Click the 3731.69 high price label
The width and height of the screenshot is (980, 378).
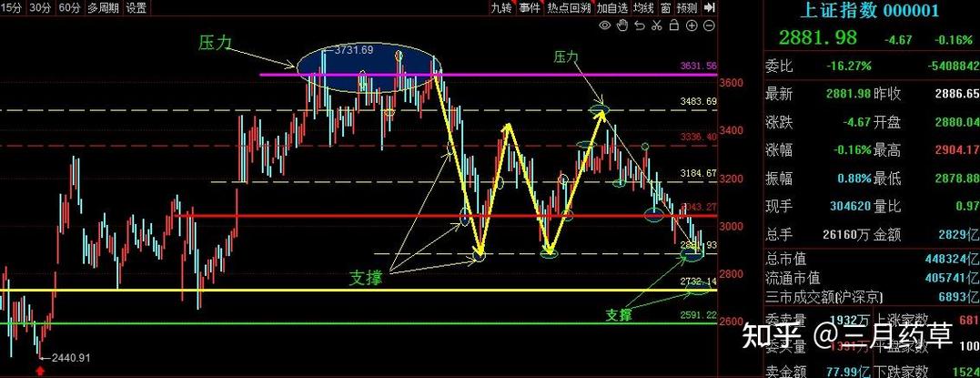[x=354, y=49]
